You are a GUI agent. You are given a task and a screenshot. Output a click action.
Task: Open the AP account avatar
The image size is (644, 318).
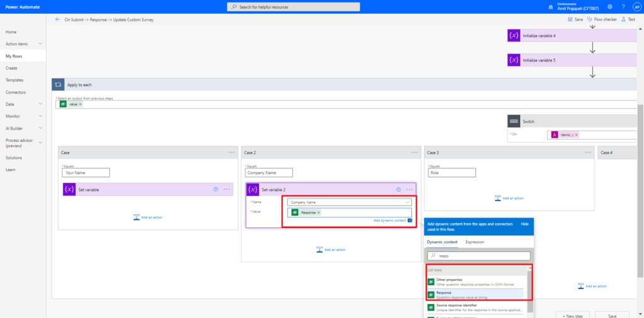tap(636, 6)
